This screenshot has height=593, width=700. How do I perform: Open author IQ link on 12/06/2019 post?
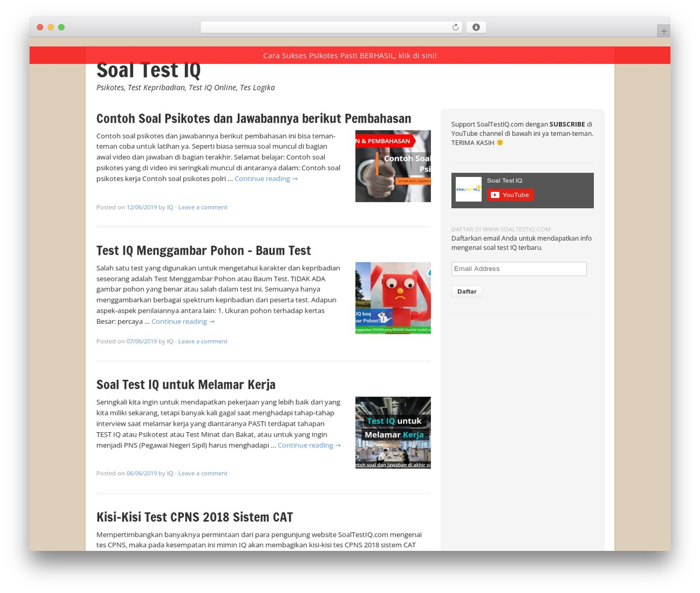pos(170,207)
